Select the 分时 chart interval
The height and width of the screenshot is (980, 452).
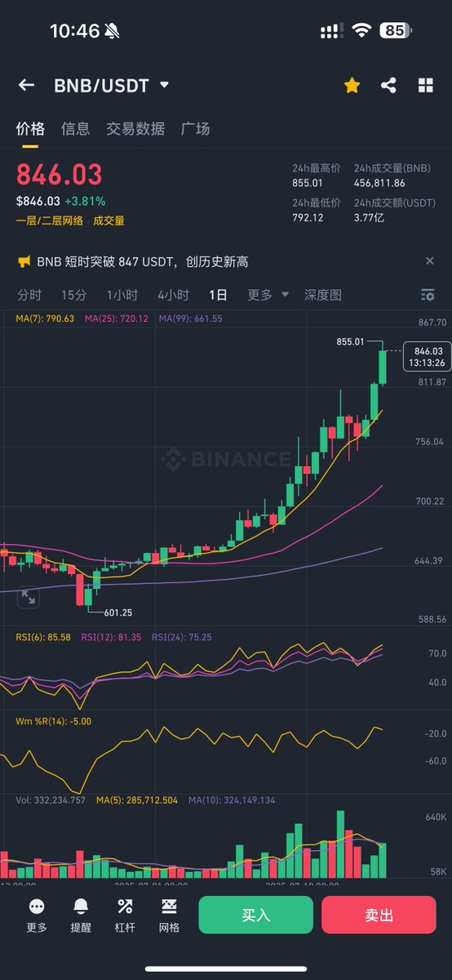[x=29, y=295]
